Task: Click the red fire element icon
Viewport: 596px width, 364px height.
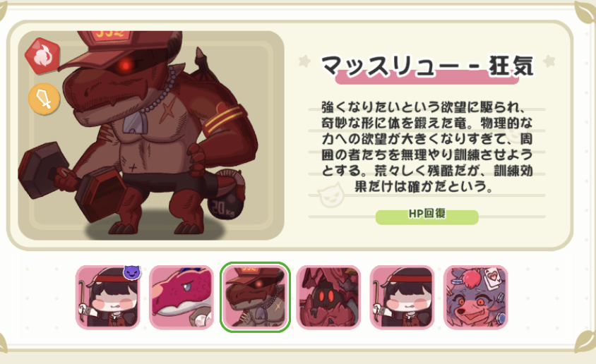Action: pos(42,56)
